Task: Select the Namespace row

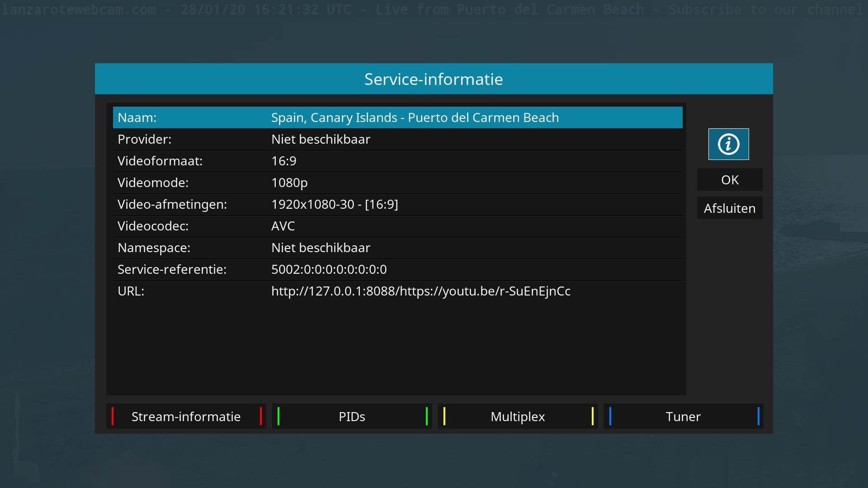Action: tap(397, 248)
